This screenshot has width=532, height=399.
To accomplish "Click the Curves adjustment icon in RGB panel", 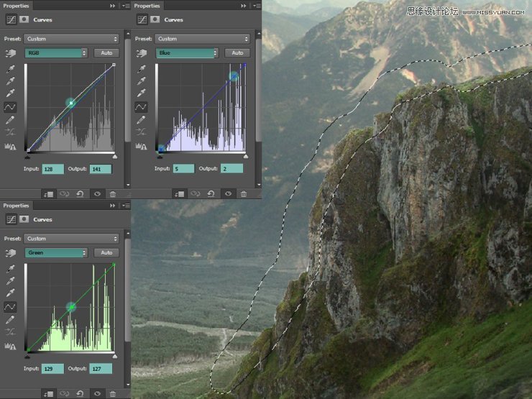I will [12, 19].
